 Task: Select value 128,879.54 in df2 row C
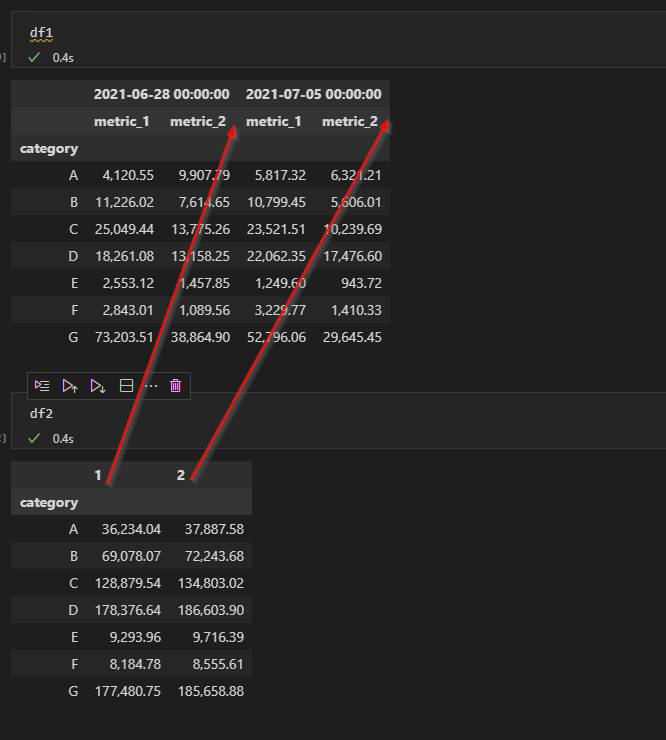pos(128,583)
